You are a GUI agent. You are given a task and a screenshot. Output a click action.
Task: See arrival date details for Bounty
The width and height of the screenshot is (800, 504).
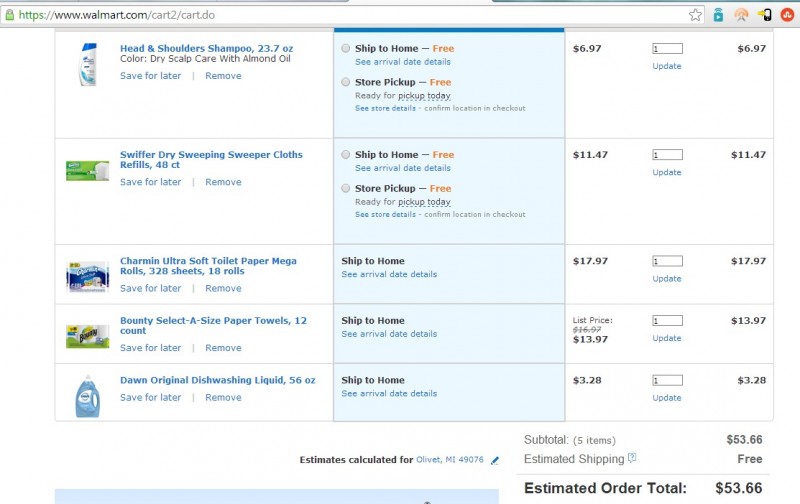point(389,334)
